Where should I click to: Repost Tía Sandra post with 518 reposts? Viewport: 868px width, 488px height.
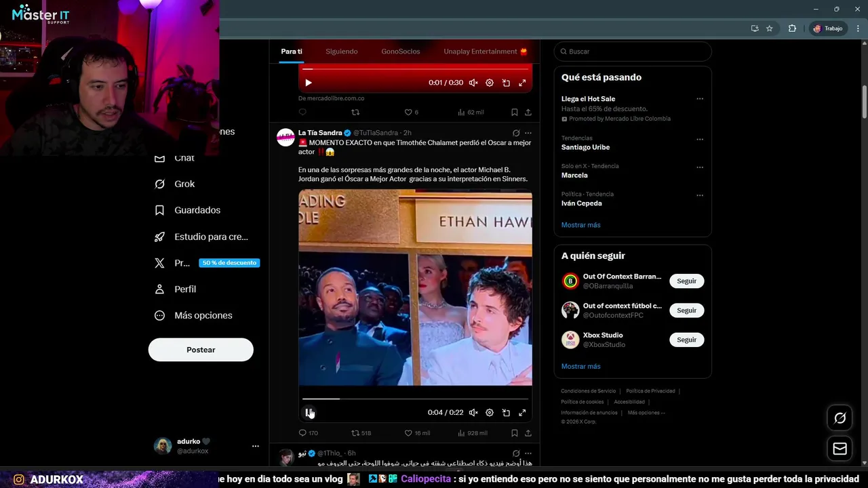pos(361,433)
